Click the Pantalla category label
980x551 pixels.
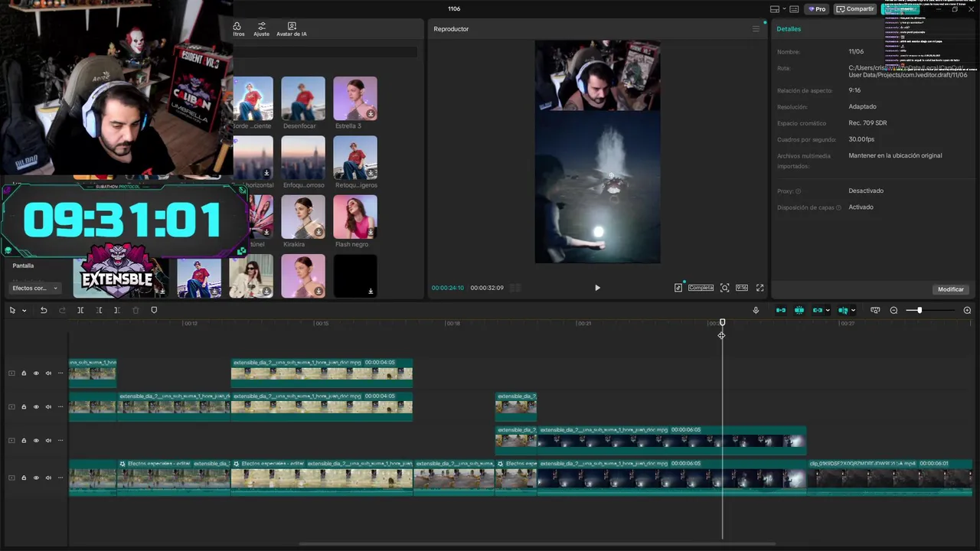tap(23, 266)
